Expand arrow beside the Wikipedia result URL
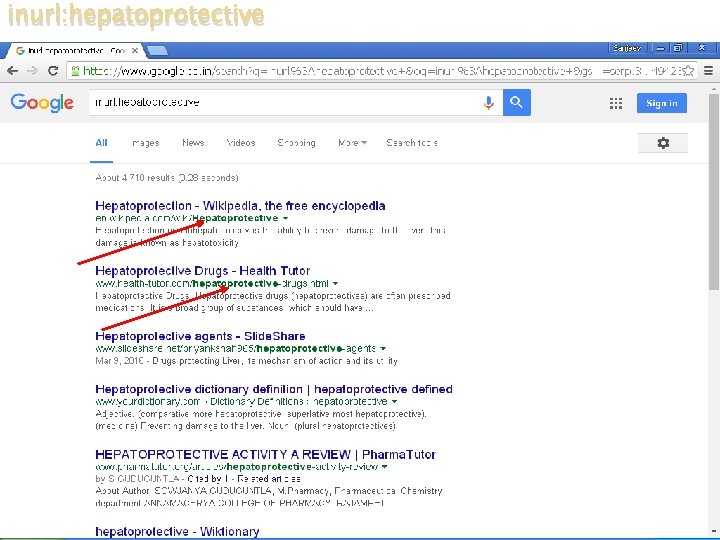This screenshot has width=720, height=540. tap(285, 218)
